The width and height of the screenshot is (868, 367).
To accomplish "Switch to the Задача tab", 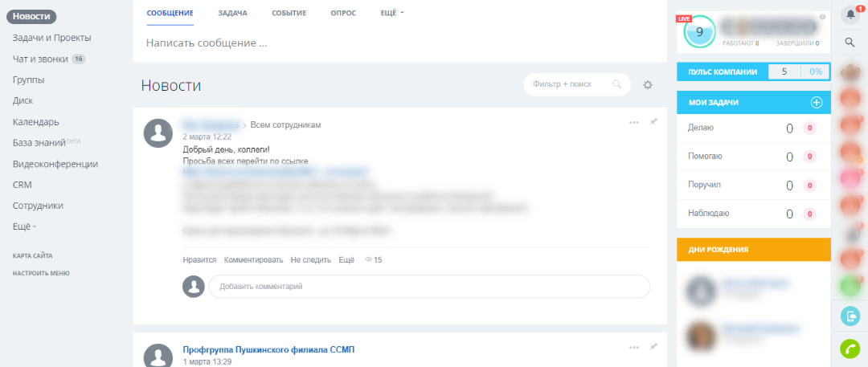I will point(232,13).
